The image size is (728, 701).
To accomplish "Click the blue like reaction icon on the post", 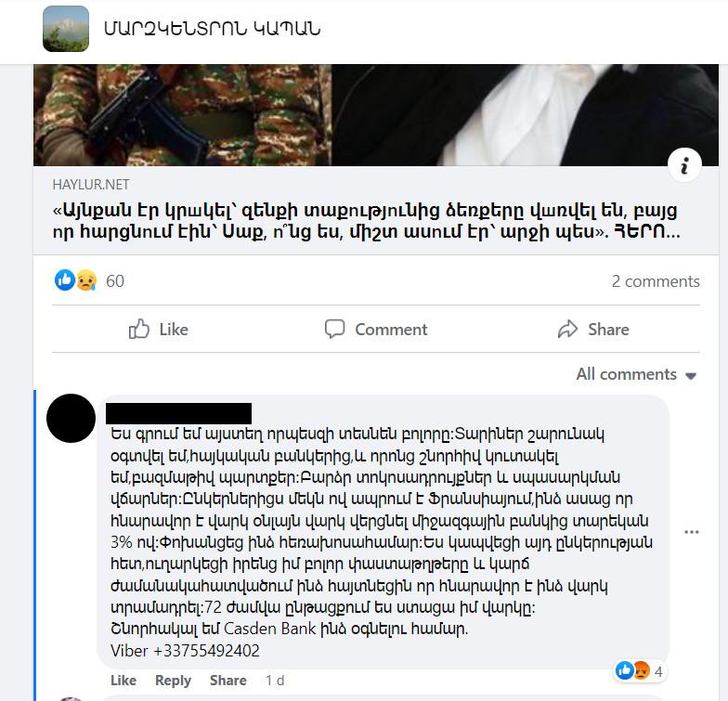I will click(x=65, y=280).
